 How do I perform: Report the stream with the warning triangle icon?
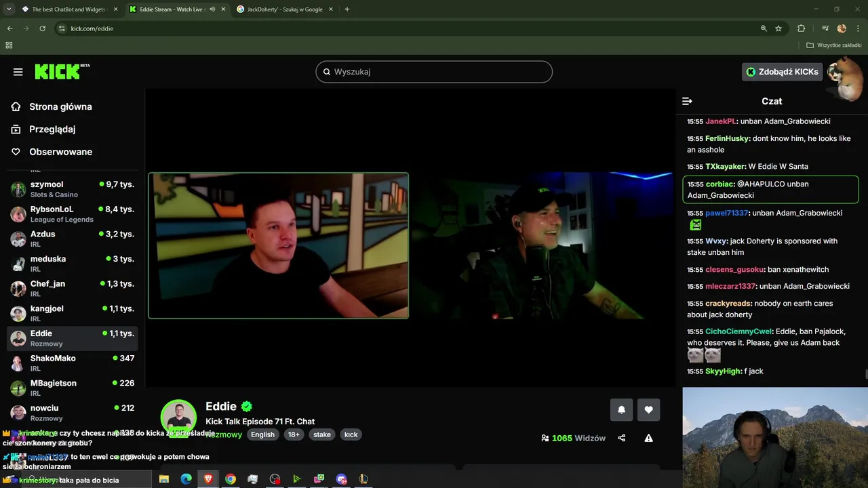tap(648, 438)
